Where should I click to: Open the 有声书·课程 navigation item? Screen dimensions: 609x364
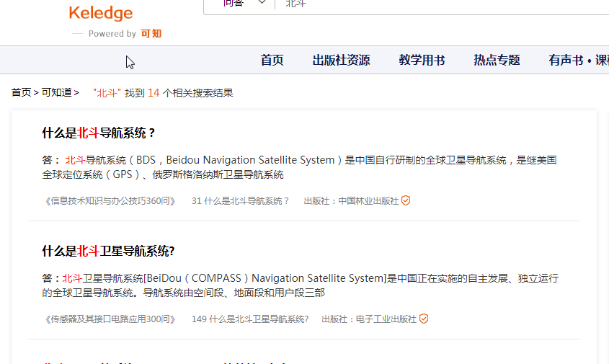pyautogui.click(x=578, y=61)
